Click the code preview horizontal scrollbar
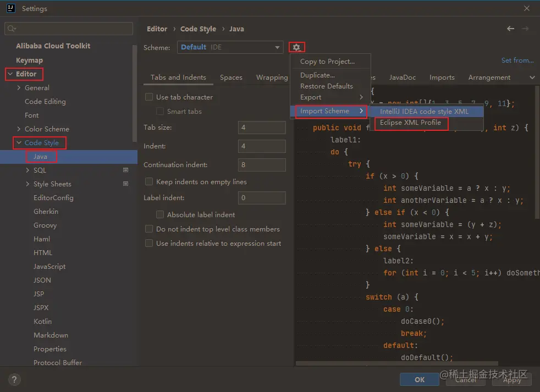 (x=396, y=363)
